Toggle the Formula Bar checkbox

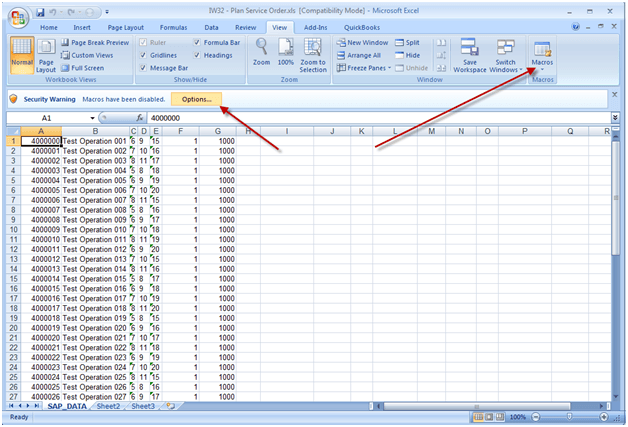click(197, 42)
